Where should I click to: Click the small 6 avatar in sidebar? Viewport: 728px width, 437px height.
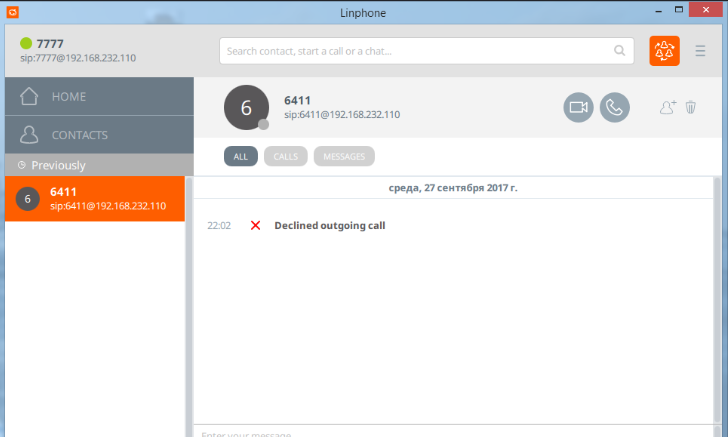coord(27,199)
